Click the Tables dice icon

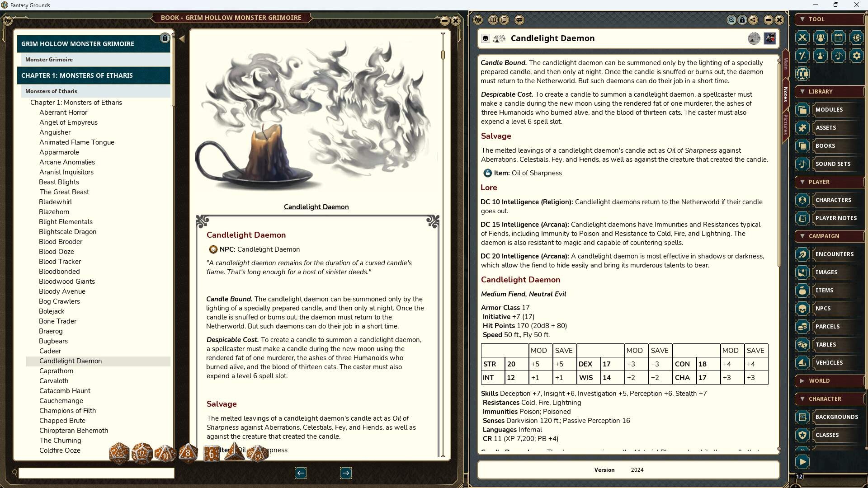coord(802,345)
